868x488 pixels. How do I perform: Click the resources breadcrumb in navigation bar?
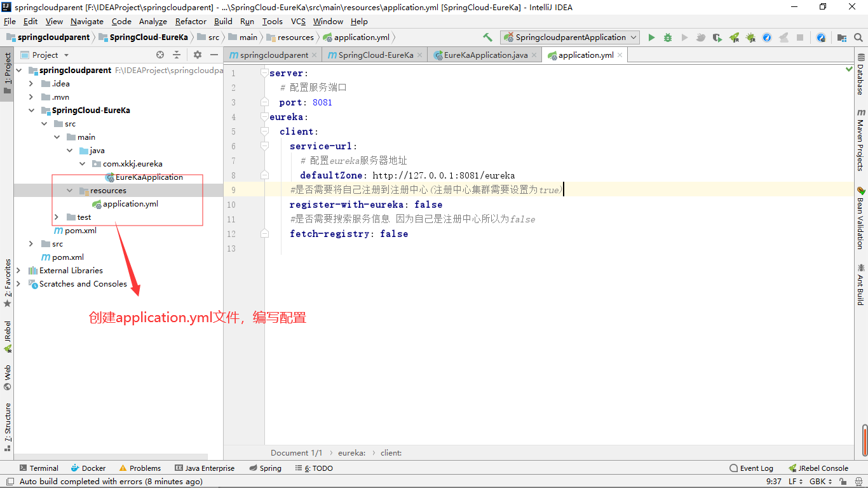coord(295,37)
